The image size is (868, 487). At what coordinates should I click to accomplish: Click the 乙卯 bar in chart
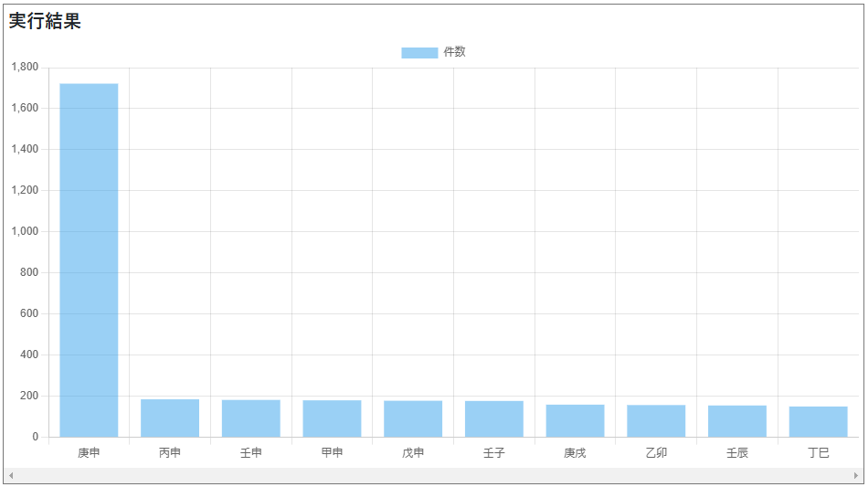[656, 421]
